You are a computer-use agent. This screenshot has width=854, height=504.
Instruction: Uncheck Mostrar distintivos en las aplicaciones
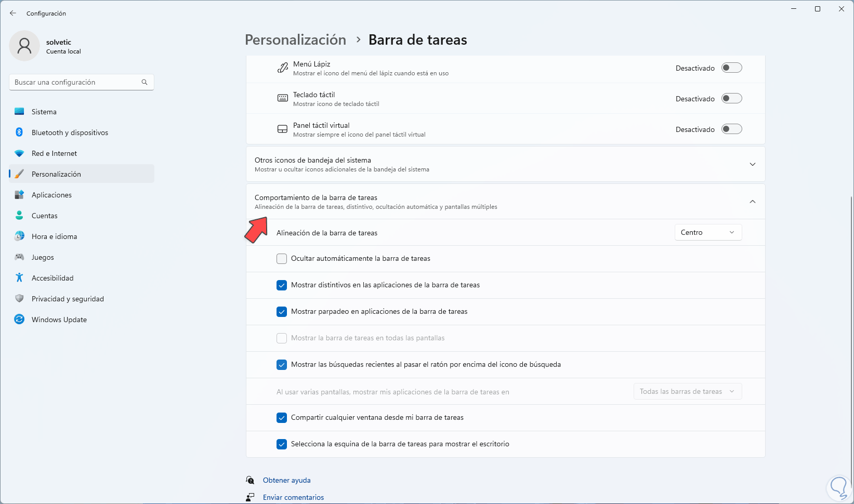282,285
